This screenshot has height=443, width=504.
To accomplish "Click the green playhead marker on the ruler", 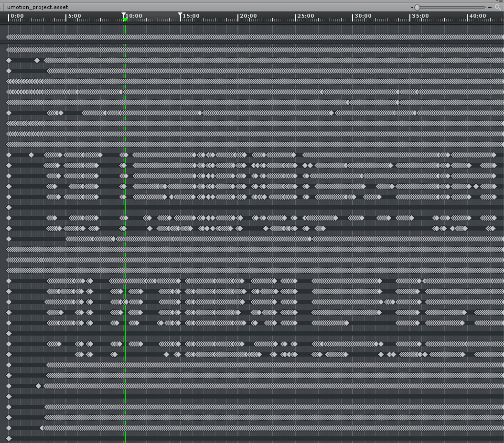I will coord(125,20).
